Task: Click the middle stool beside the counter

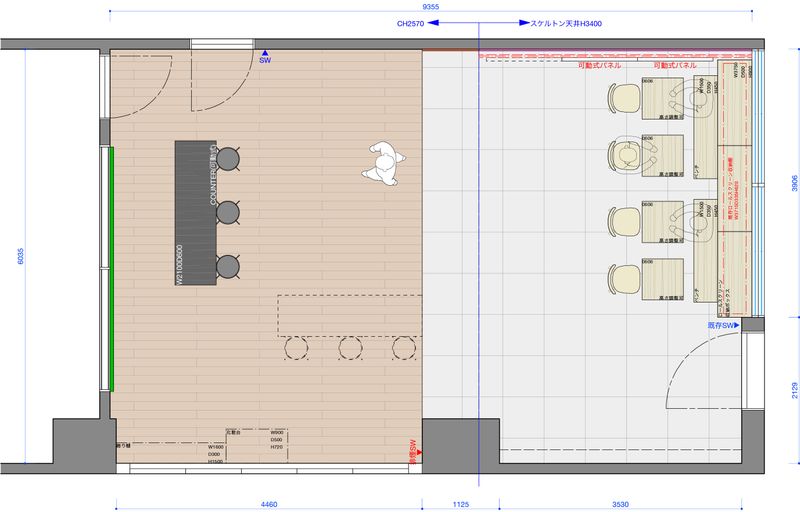Action: point(229,212)
